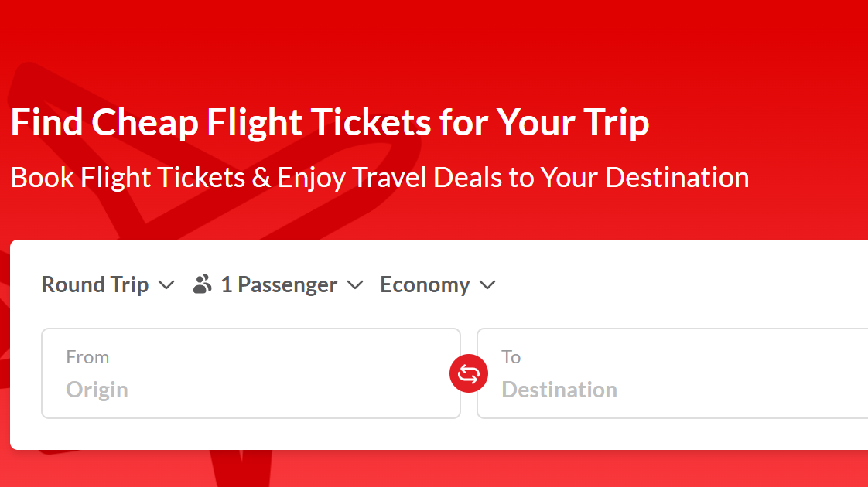
Task: Swap origin and destination with the red arrows icon
Action: [469, 374]
